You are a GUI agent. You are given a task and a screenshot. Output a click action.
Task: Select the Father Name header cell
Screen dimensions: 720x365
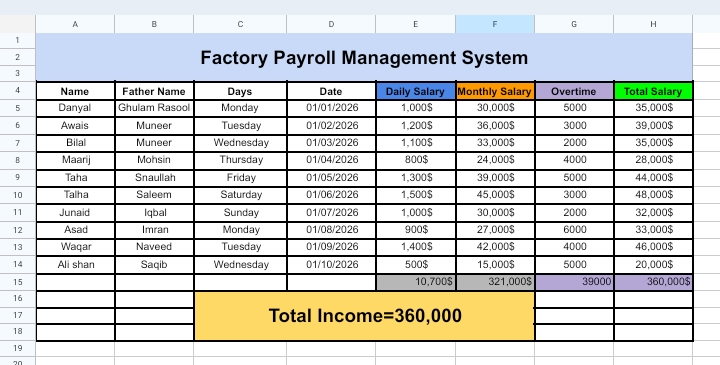click(x=154, y=91)
